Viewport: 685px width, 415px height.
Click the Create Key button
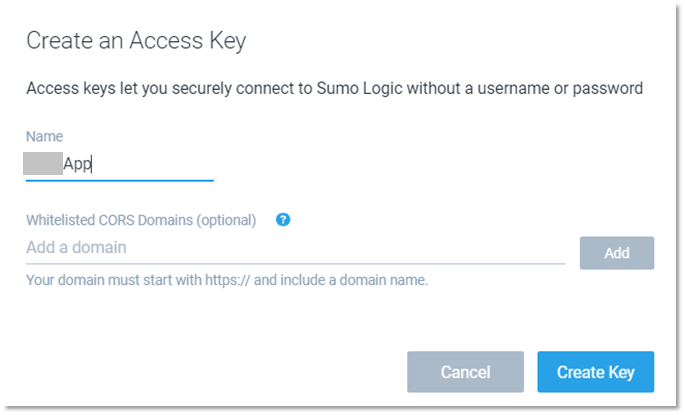click(595, 372)
